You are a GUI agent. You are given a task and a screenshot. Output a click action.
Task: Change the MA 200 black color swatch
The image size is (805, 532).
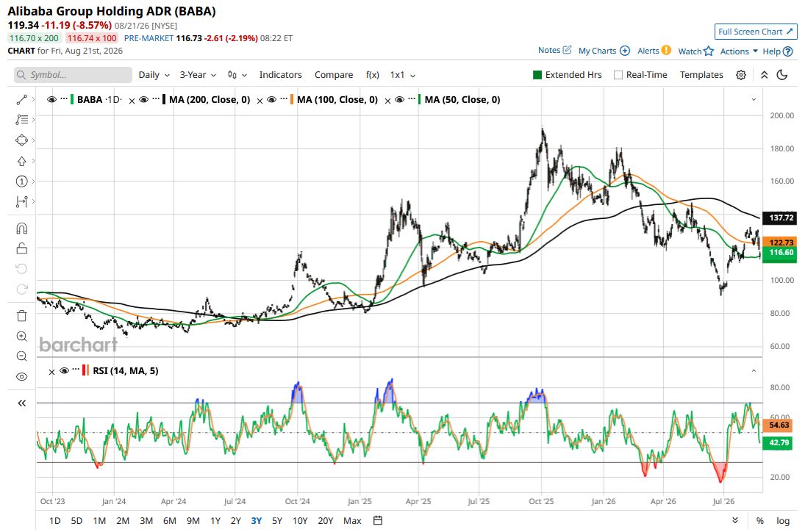click(164, 99)
